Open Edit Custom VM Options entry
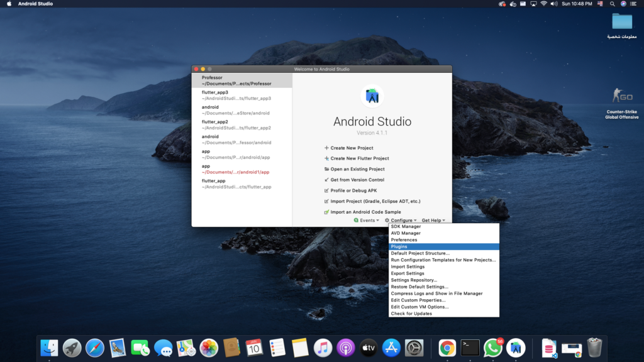644x362 pixels. [x=443, y=307]
